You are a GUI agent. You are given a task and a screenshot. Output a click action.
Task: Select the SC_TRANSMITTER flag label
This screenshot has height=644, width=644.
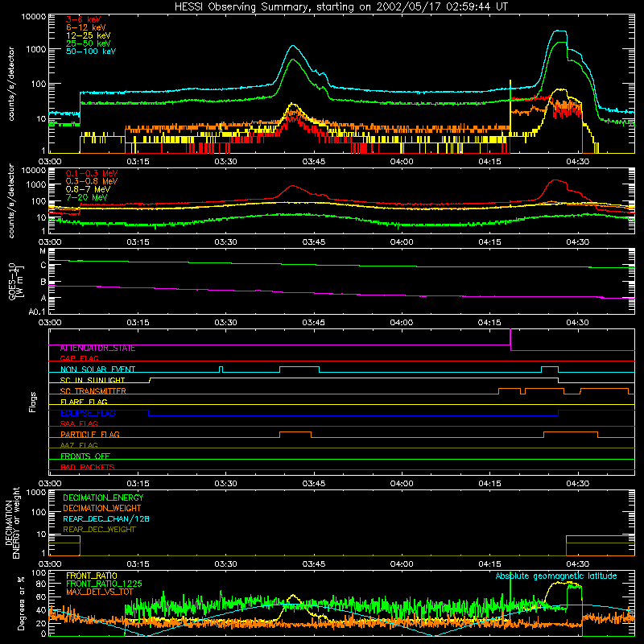click(x=93, y=391)
